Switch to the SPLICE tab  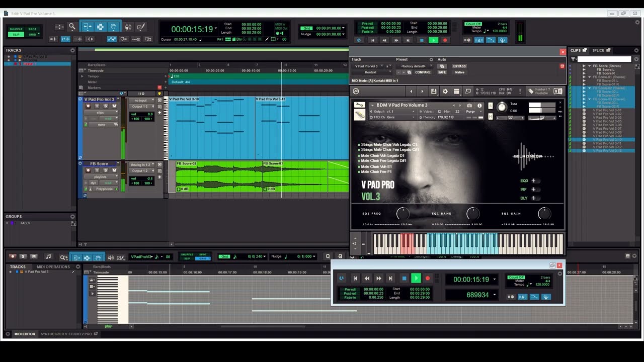(601, 50)
